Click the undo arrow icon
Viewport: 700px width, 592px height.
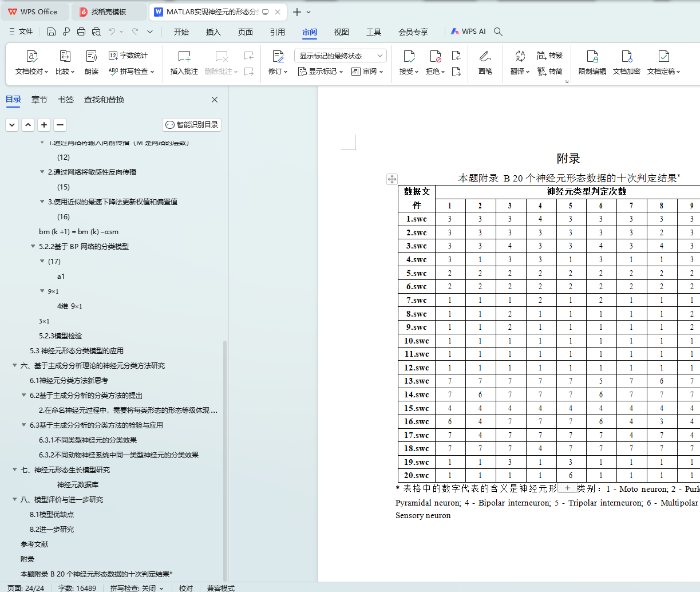[x=112, y=32]
